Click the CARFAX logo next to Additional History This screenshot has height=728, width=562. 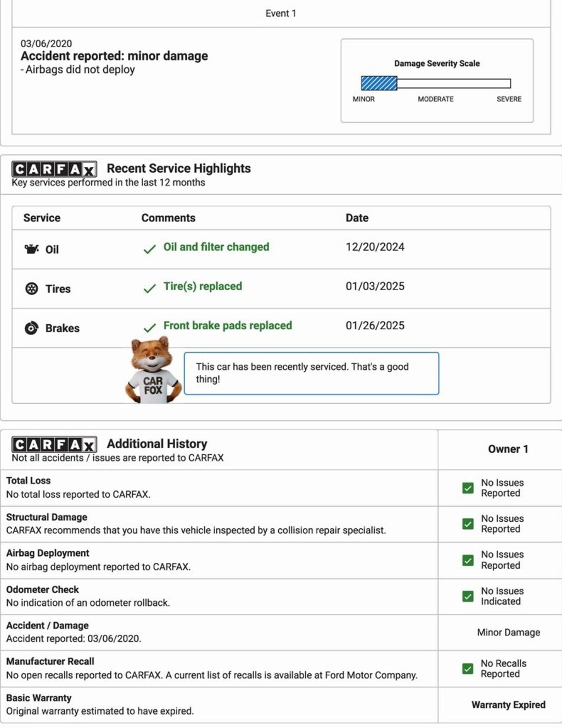[x=54, y=444]
